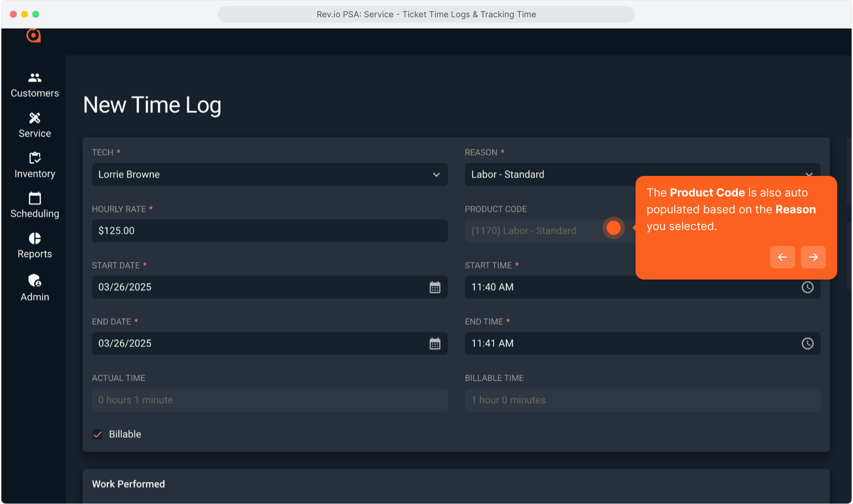
Task: Open the Start Date calendar picker
Action: (x=434, y=287)
